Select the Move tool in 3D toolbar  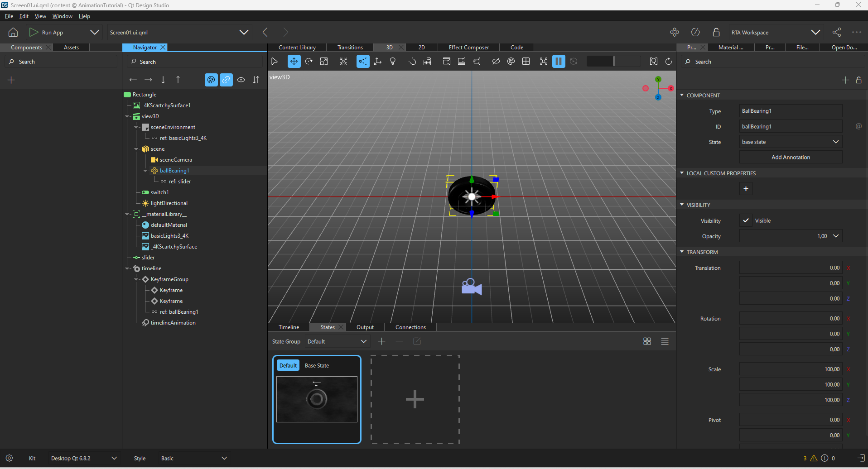[x=294, y=62]
